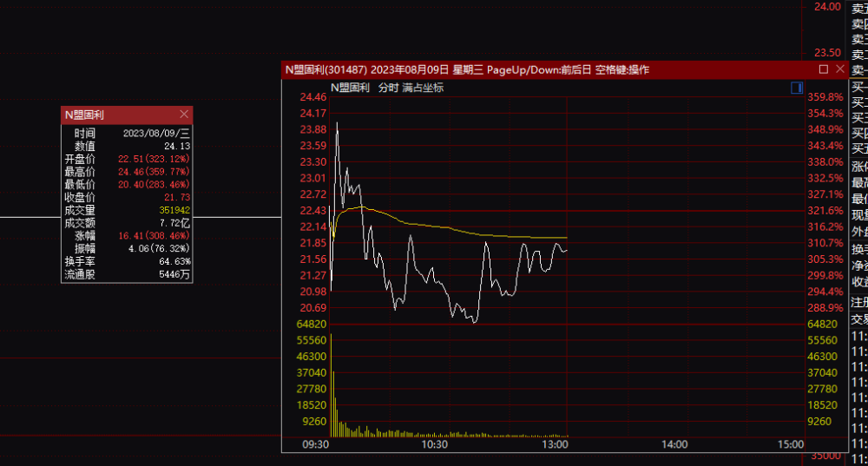Click 成交额 value 7.72亿

point(175,223)
